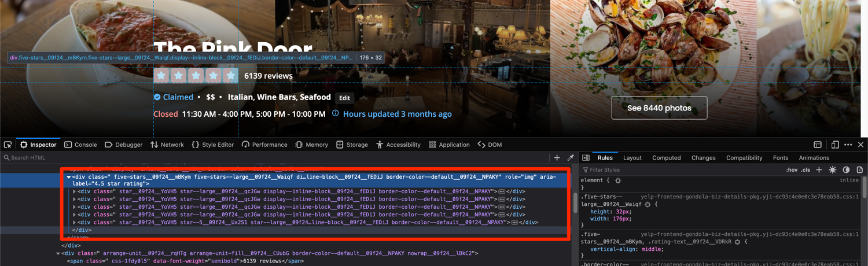
Task: Open the Style Editor panel
Action: pyautogui.click(x=212, y=145)
